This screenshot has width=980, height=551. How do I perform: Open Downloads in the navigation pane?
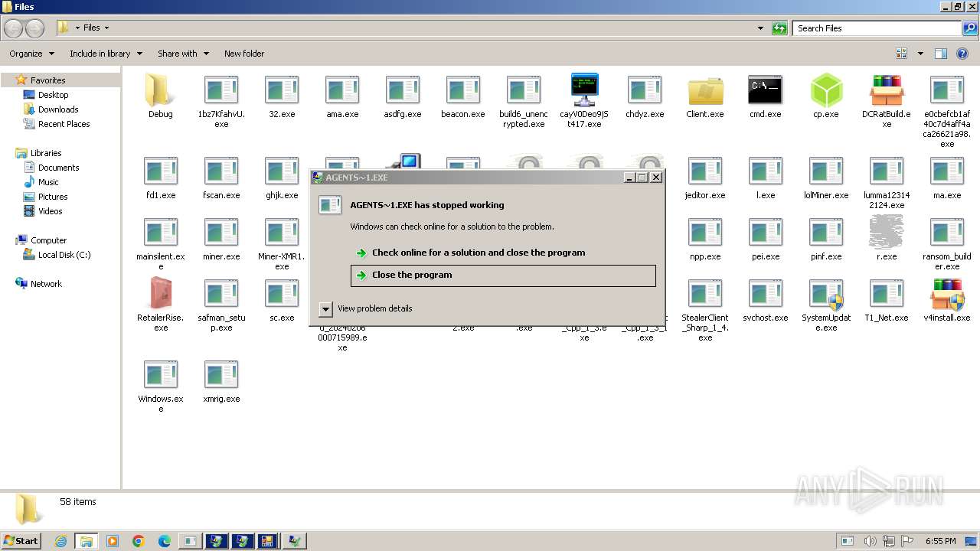point(58,109)
